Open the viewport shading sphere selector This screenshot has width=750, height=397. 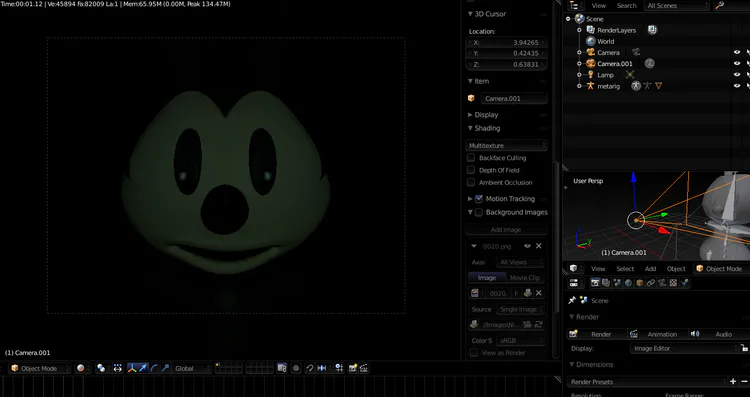coord(81,368)
